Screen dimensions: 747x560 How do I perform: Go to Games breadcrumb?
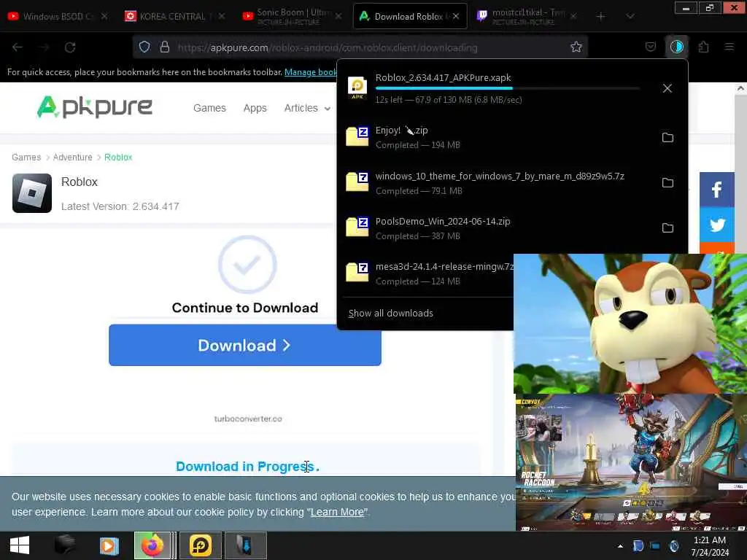click(x=26, y=157)
